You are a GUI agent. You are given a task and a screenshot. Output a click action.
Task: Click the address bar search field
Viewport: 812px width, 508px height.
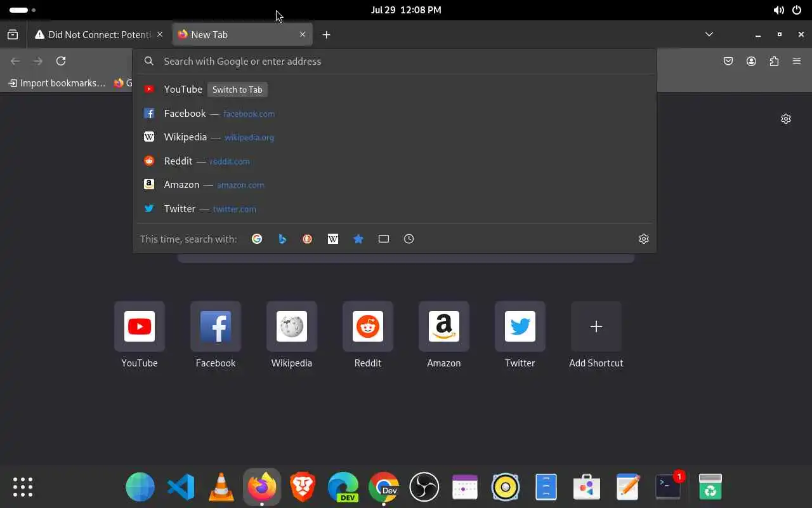pos(395,61)
